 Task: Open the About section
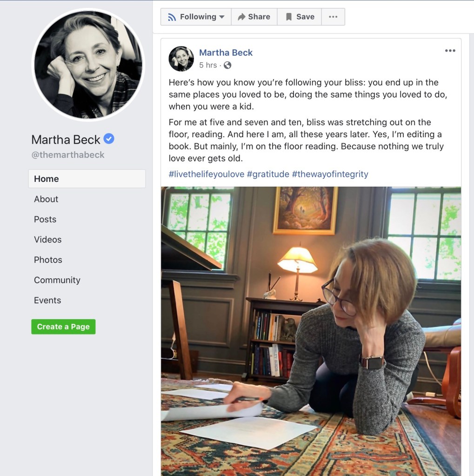point(46,199)
